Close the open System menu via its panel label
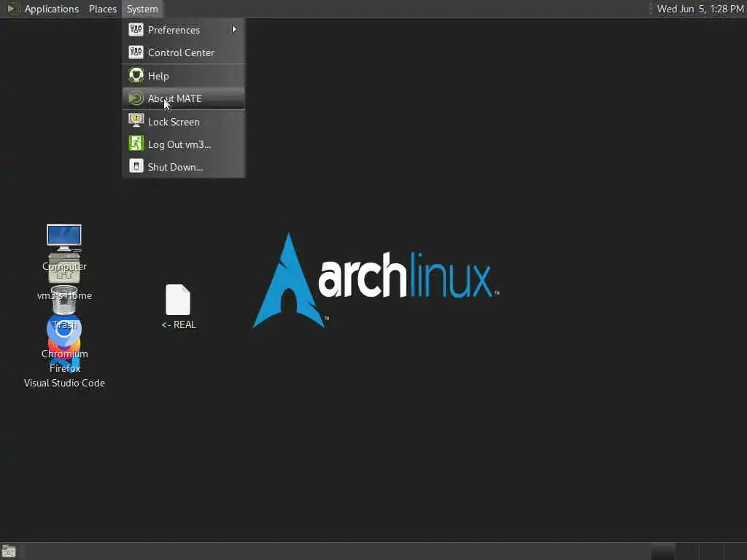The width and height of the screenshot is (747, 560). [x=142, y=9]
